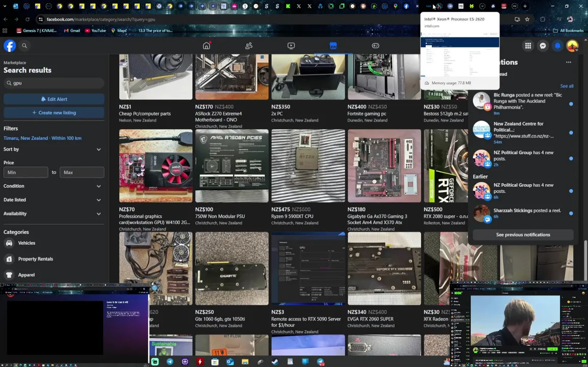Viewport: 588px width, 367px height.
Task: Open a new browser tab plus icon
Action: tap(525, 6)
